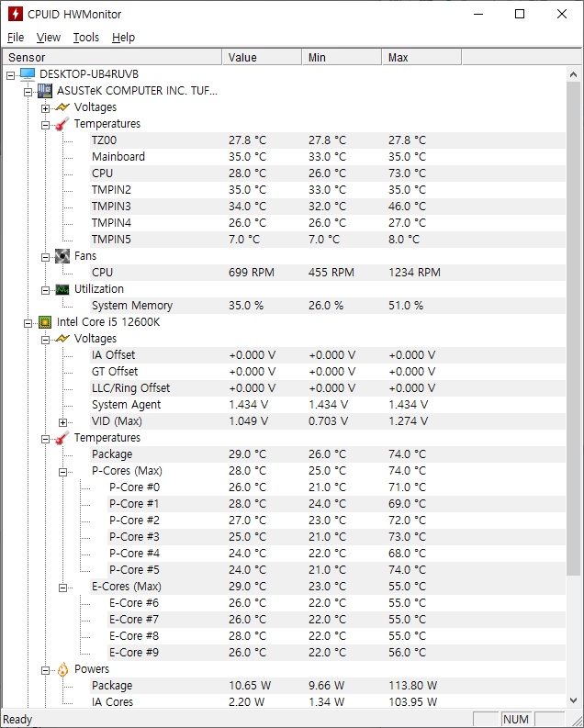Screen dimensions: 584x728
Task: Click the Sensor column header
Action: [112, 57]
